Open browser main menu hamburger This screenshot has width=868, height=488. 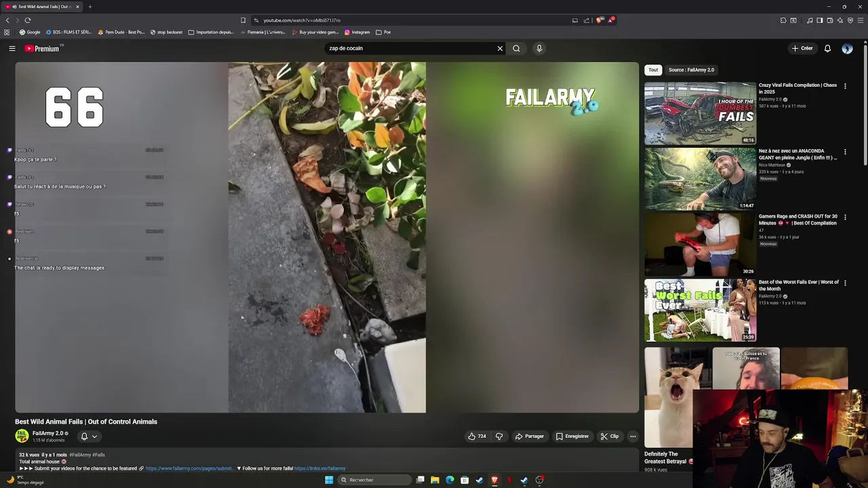pyautogui.click(x=861, y=20)
